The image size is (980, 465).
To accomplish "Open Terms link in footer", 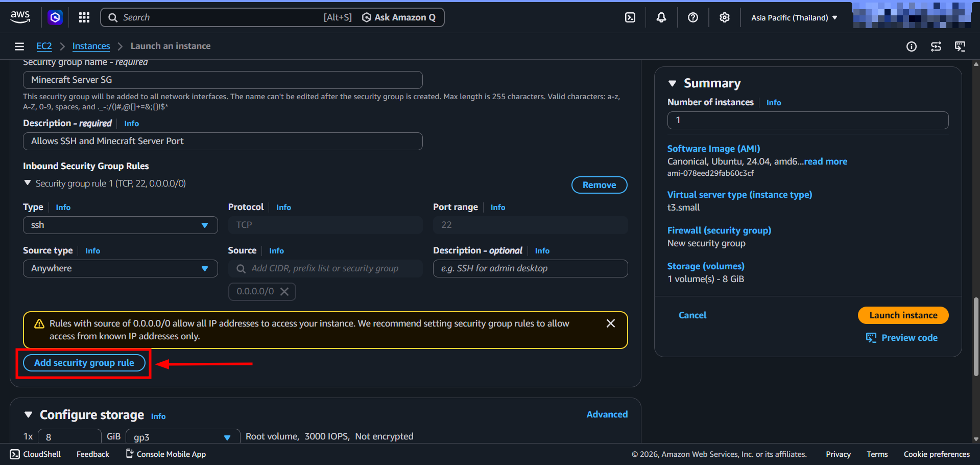I will (x=877, y=454).
